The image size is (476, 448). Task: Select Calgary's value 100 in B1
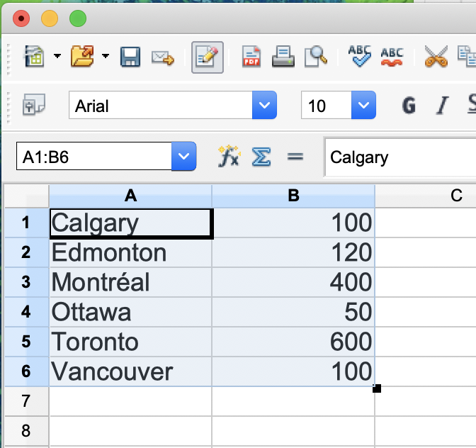[x=293, y=223]
